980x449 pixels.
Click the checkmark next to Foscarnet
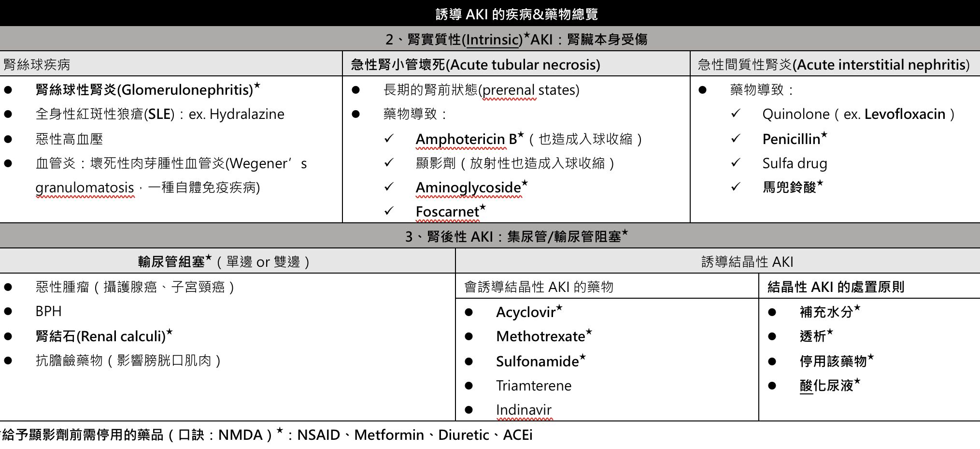coord(389,211)
